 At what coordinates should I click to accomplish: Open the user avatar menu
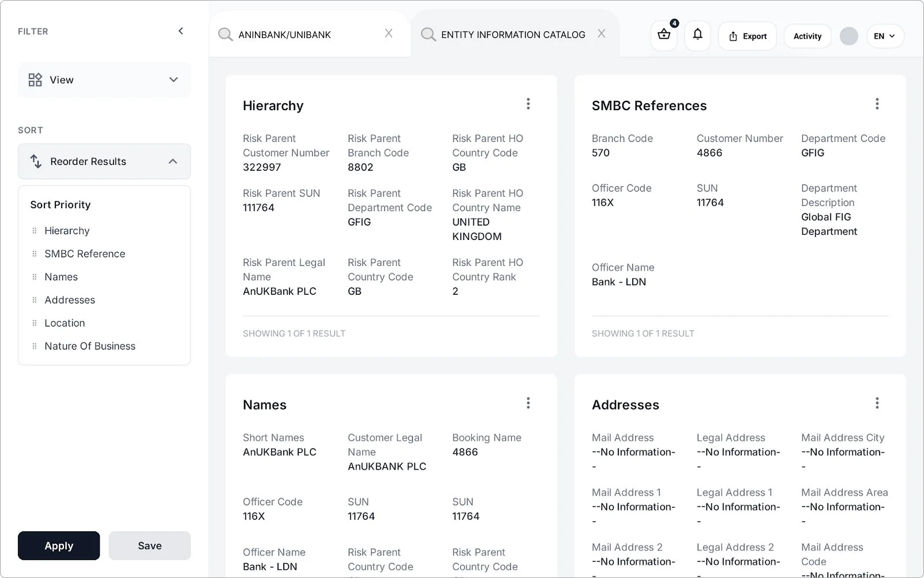848,36
